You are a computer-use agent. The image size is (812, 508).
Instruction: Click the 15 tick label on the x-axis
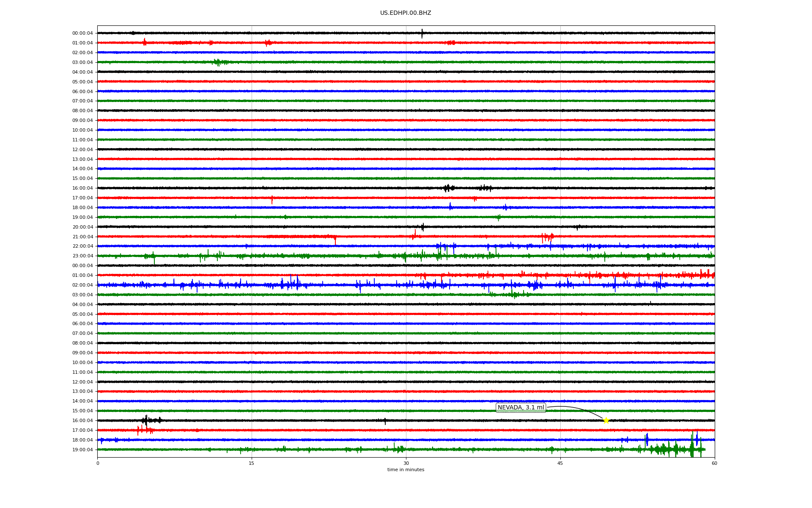(252, 463)
